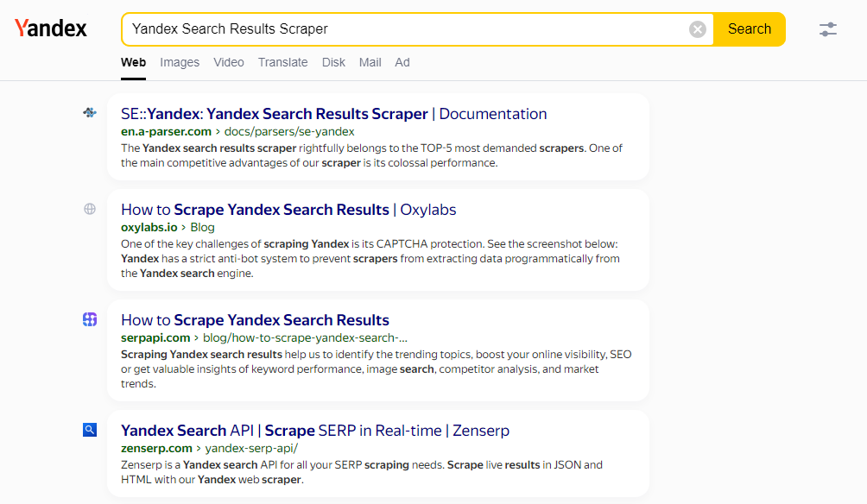
Task: Open 'How to Scrape Yandex Search Results | Oxylabs'
Action: coord(288,209)
